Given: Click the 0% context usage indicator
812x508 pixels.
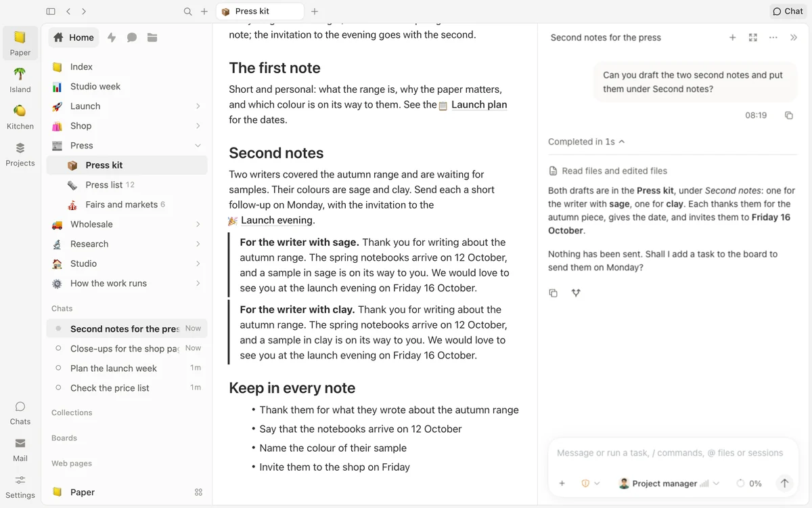Looking at the screenshot, I should (749, 484).
